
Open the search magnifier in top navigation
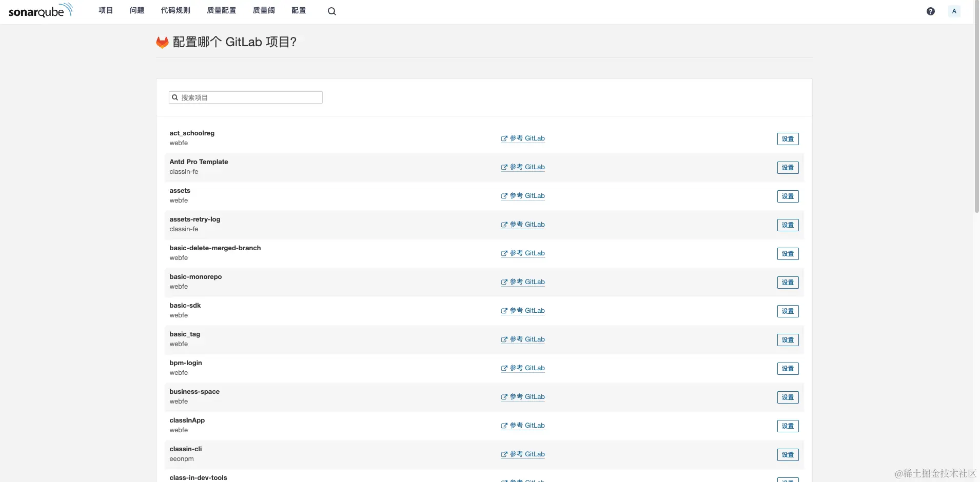(x=332, y=11)
